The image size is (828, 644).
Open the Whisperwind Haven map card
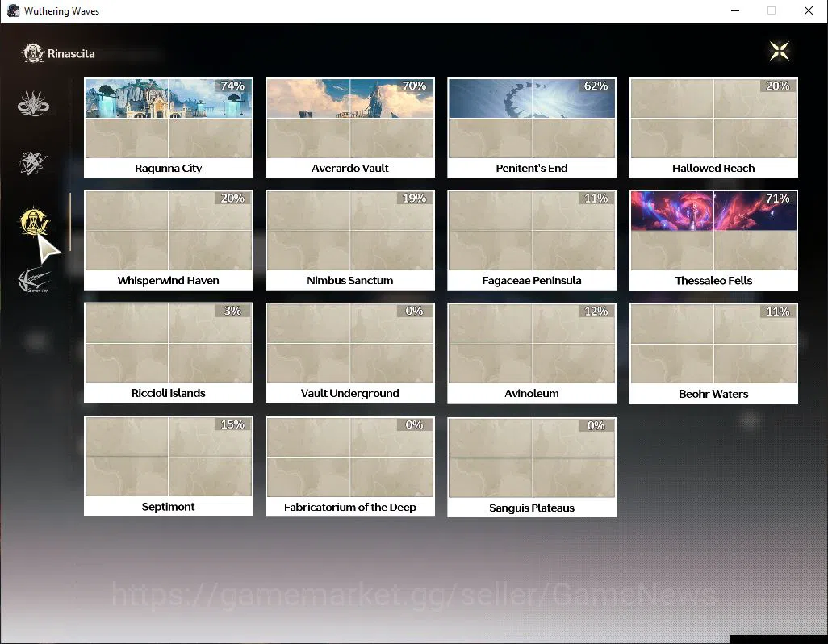click(x=169, y=240)
